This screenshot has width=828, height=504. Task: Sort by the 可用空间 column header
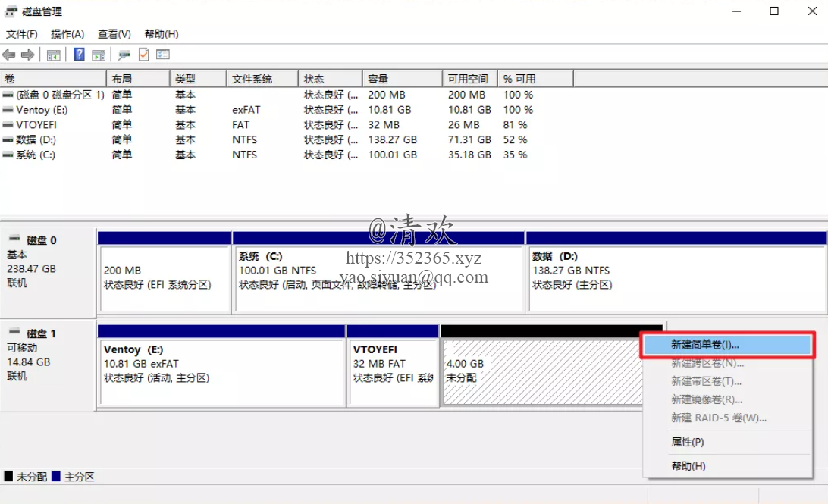pyautogui.click(x=470, y=79)
